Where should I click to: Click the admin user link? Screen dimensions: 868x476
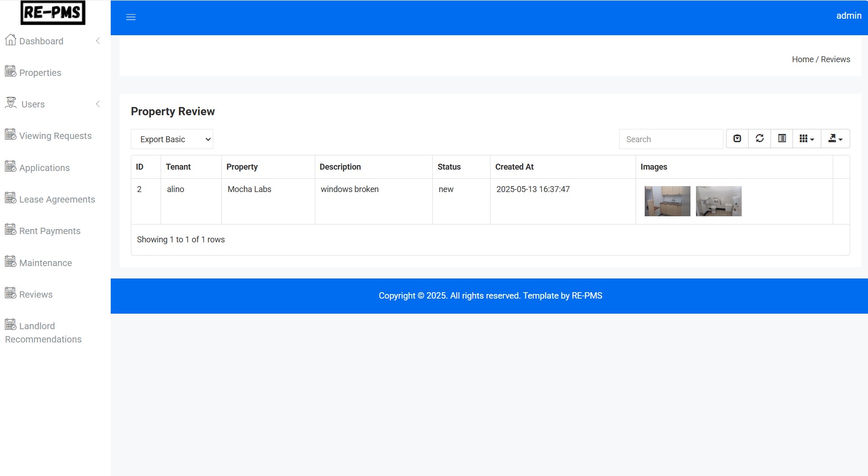click(848, 16)
